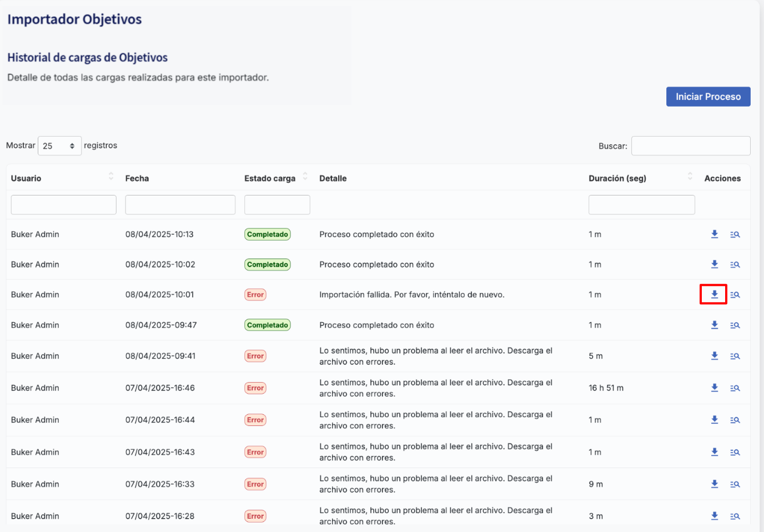View details of 16 h 51 m upload
Image resolution: width=764 pixels, height=532 pixels.
(x=735, y=388)
